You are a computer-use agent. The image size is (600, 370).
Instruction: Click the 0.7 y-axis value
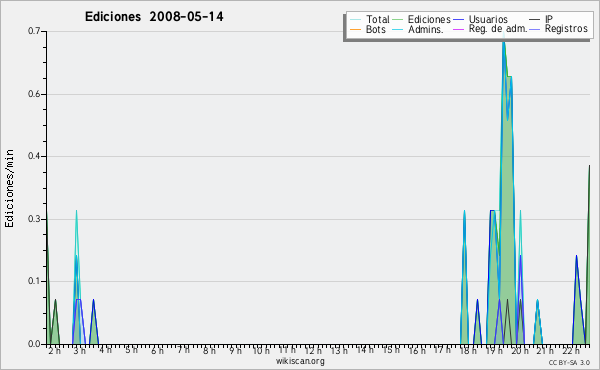click(34, 31)
